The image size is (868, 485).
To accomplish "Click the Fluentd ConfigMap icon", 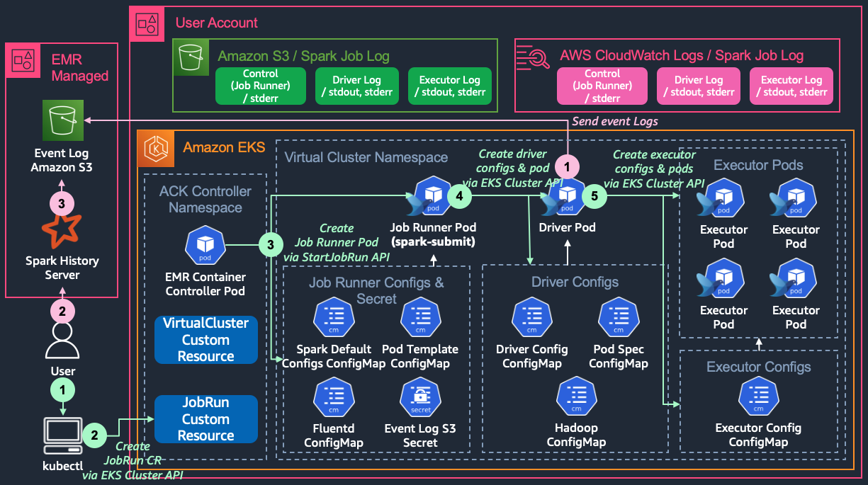I will pos(334,398).
